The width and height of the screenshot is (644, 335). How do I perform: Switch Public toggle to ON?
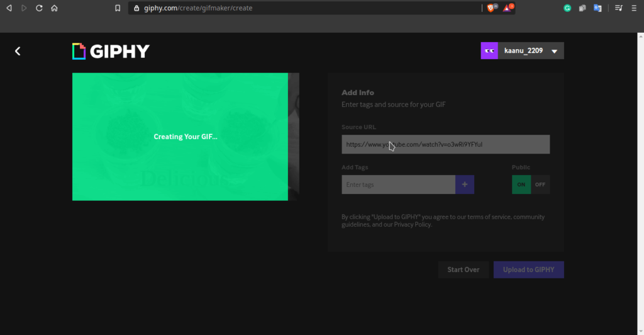coord(521,185)
